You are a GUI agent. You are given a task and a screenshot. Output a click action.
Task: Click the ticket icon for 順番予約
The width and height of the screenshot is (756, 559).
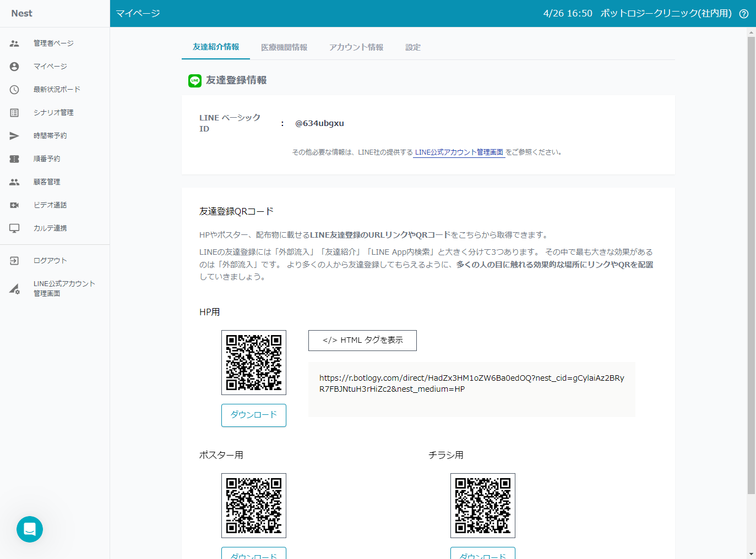14,159
